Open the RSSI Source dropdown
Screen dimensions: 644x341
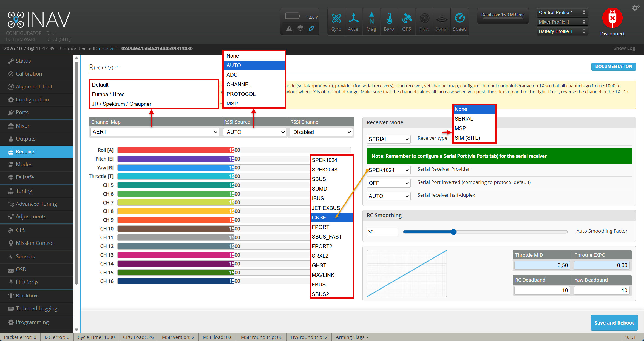click(x=255, y=132)
